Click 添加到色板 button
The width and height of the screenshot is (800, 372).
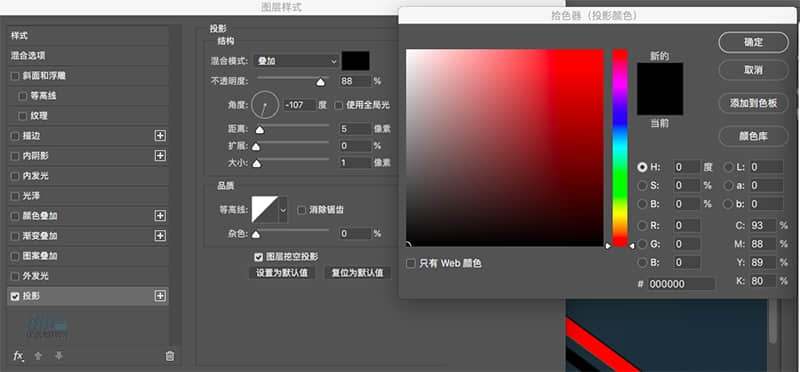(754, 103)
